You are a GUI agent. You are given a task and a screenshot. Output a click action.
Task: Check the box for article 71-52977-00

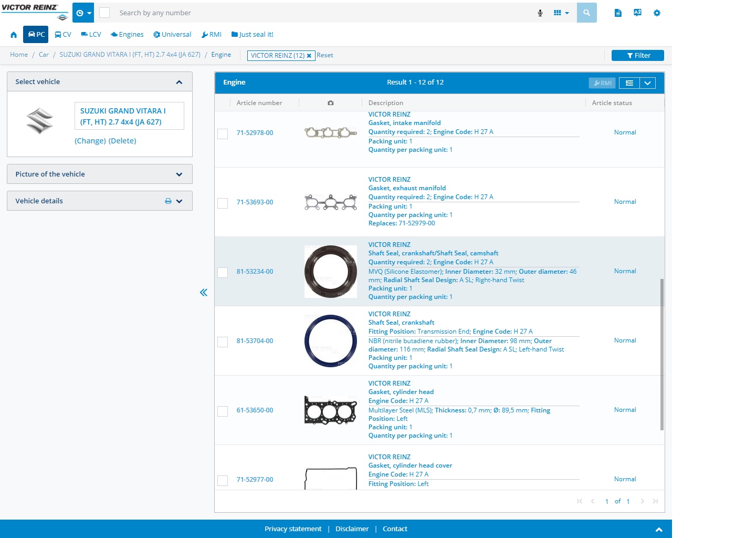coord(223,481)
